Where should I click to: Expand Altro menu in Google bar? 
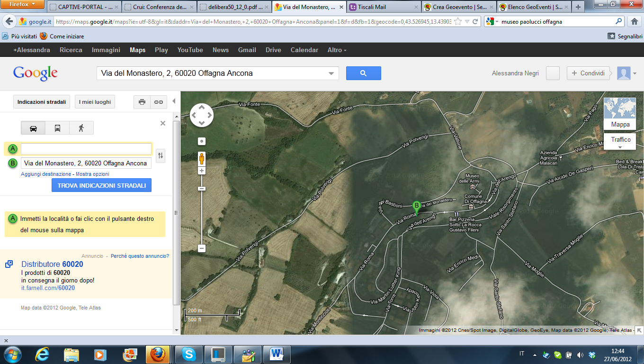[x=337, y=50]
